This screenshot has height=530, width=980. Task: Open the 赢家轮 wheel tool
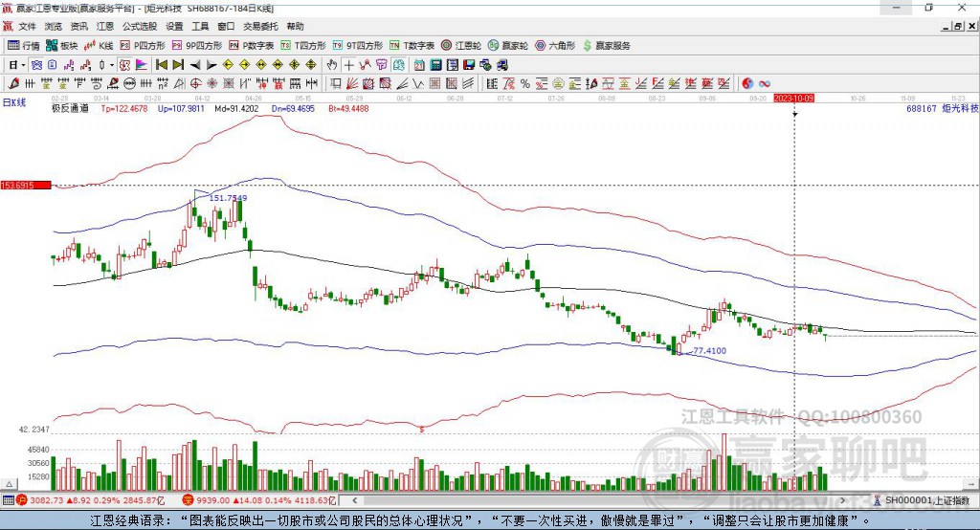[508, 46]
